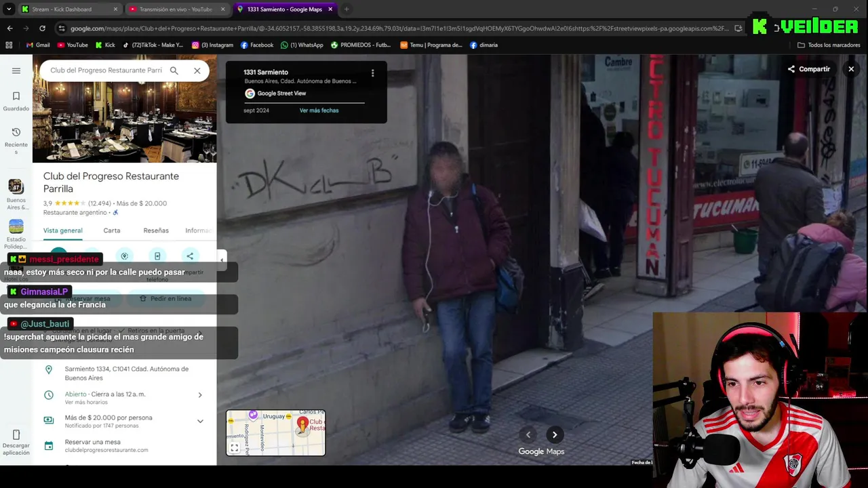This screenshot has width=868, height=488.
Task: Open the Temu bookmark
Action: pos(431,45)
